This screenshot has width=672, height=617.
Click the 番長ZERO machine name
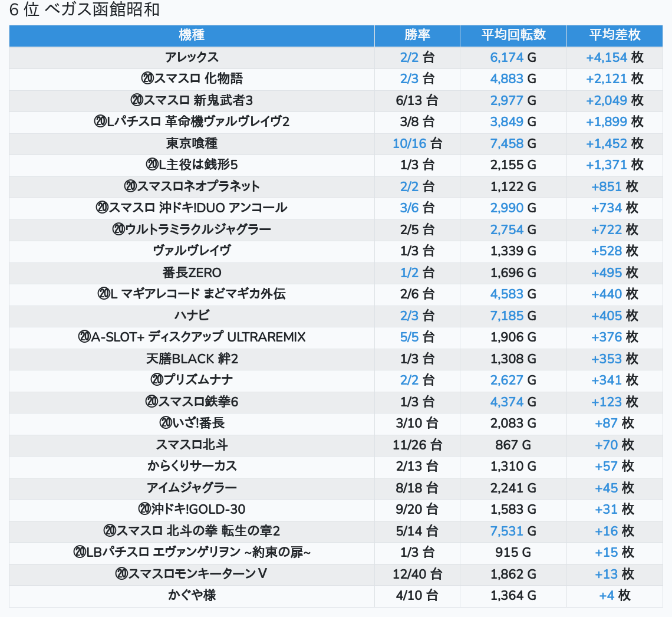tap(192, 273)
